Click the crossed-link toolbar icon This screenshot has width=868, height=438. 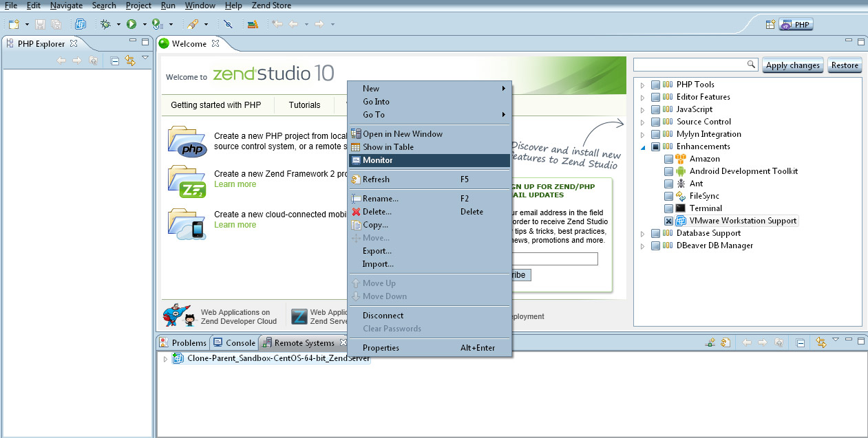tap(228, 24)
